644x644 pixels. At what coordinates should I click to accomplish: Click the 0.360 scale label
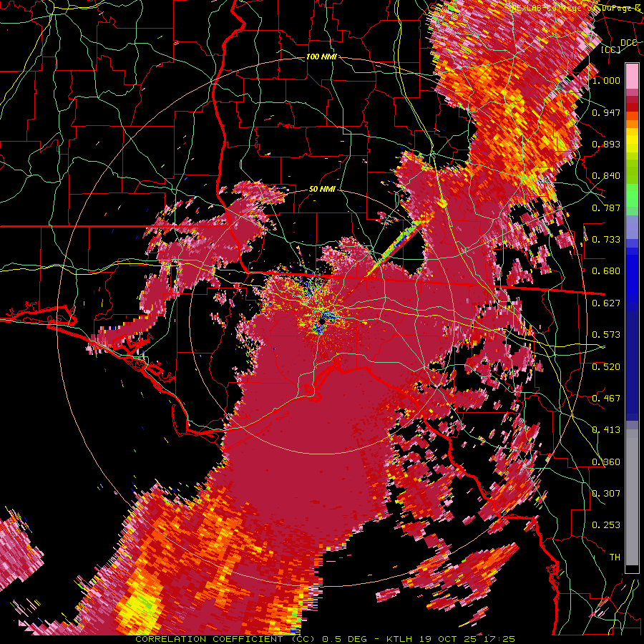tap(606, 462)
